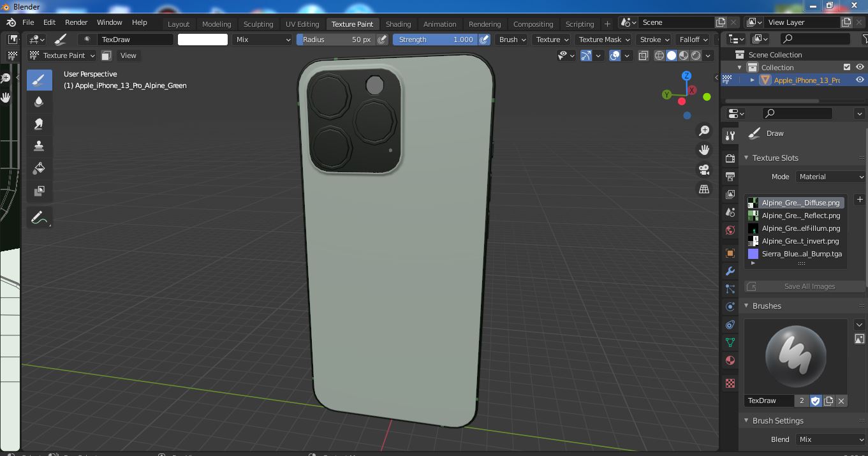This screenshot has width=868, height=456.
Task: Switch to the Shading workspace tab
Action: (398, 24)
